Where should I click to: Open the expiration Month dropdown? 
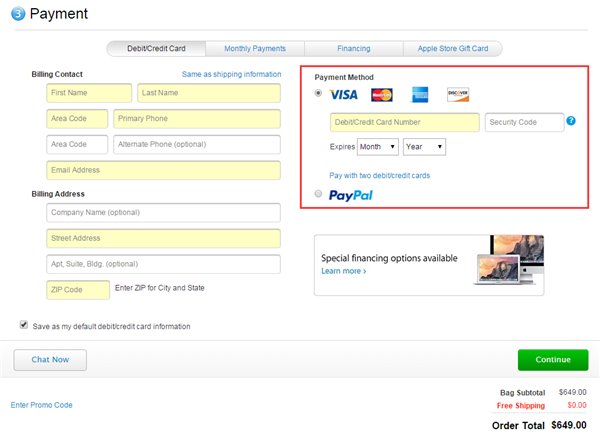(378, 146)
